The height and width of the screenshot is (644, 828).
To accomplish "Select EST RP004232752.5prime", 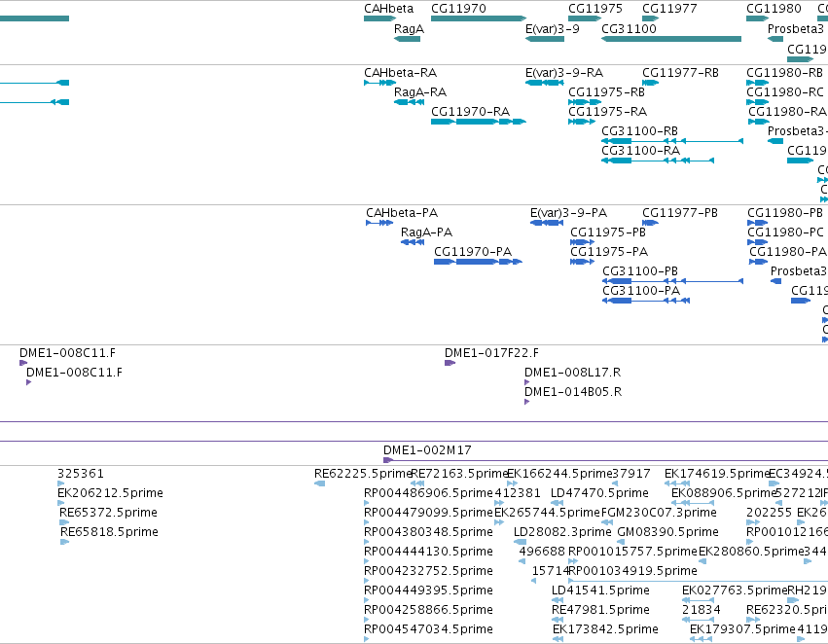I will (x=428, y=571).
